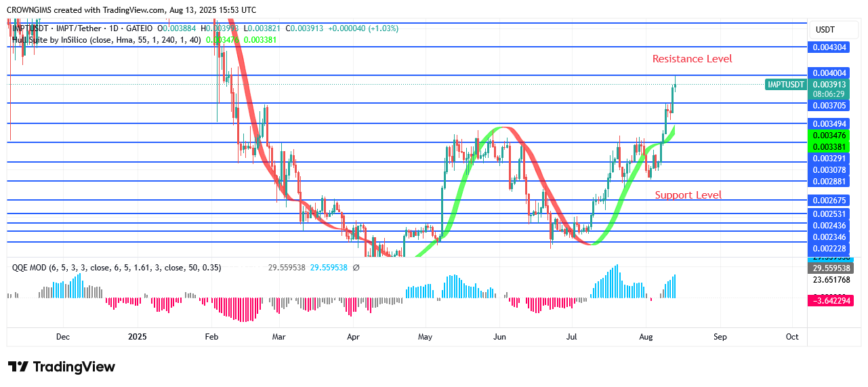Click the Sep label on time axis
Image resolution: width=868 pixels, height=387 pixels.
720,336
